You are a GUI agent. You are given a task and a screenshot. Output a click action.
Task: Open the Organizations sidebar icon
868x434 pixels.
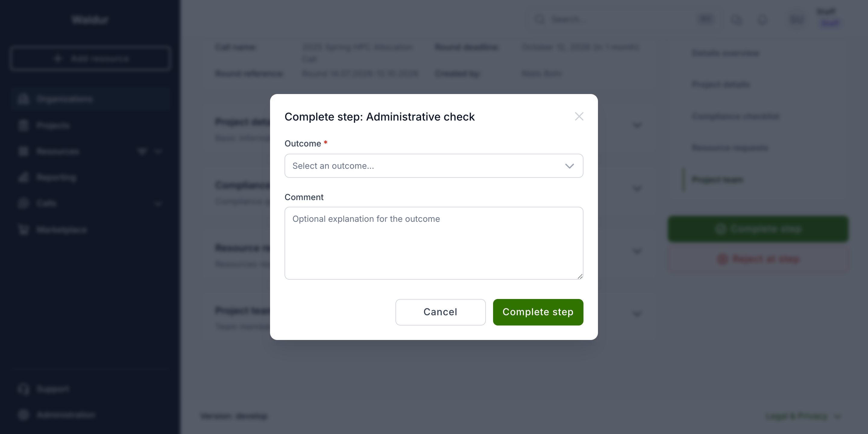(23, 99)
